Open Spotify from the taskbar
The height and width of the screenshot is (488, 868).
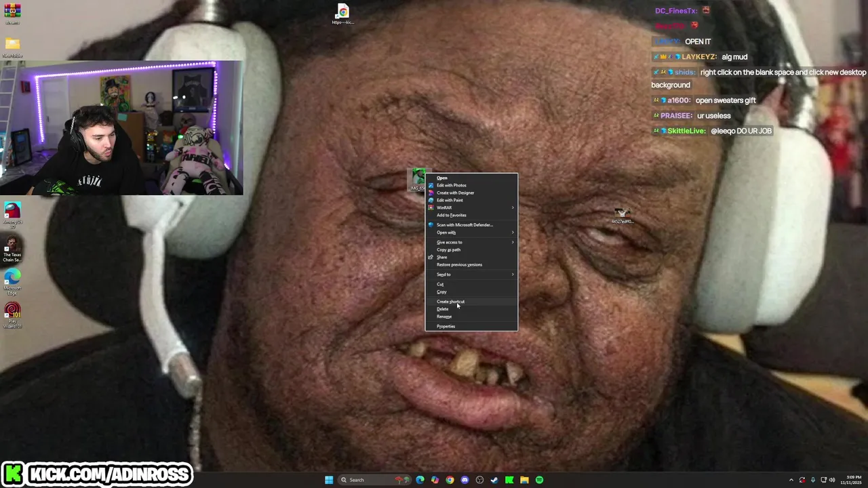coord(539,480)
